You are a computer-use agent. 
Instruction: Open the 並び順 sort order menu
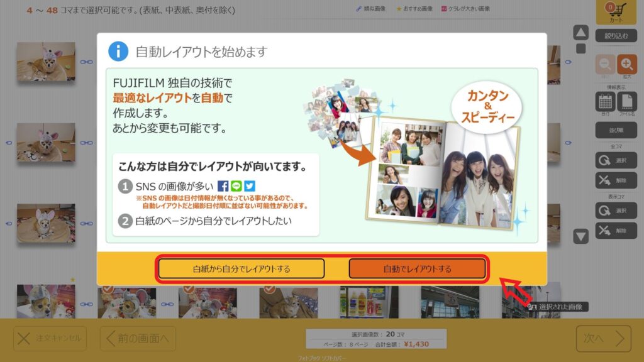point(616,130)
